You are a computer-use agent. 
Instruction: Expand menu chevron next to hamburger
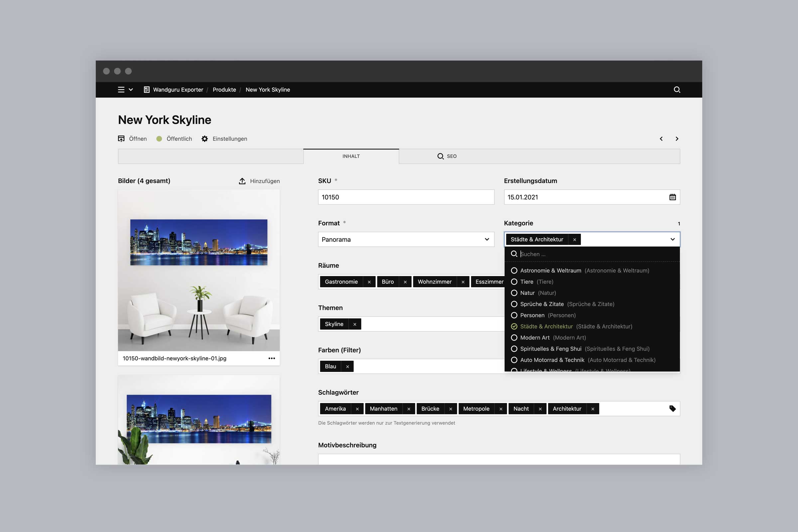click(131, 89)
